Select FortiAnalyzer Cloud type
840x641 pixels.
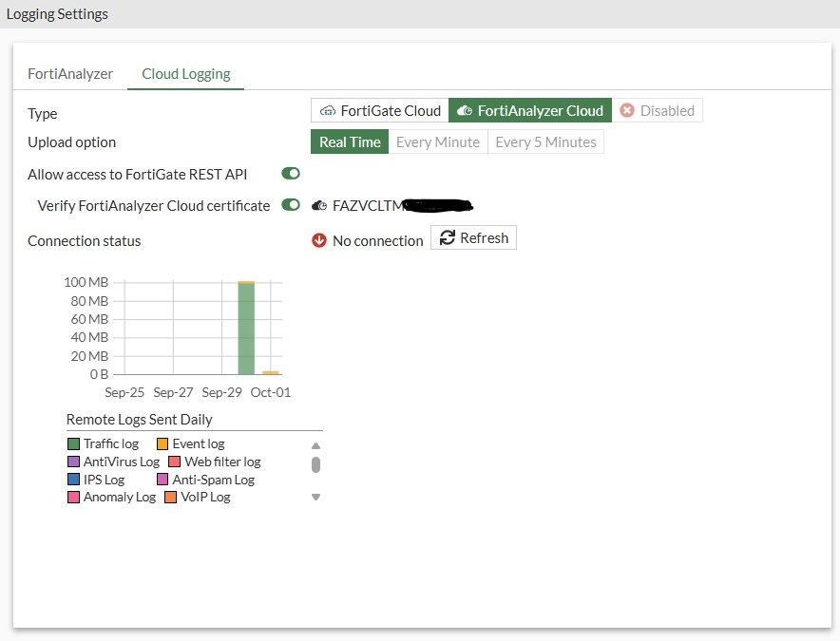pos(530,110)
